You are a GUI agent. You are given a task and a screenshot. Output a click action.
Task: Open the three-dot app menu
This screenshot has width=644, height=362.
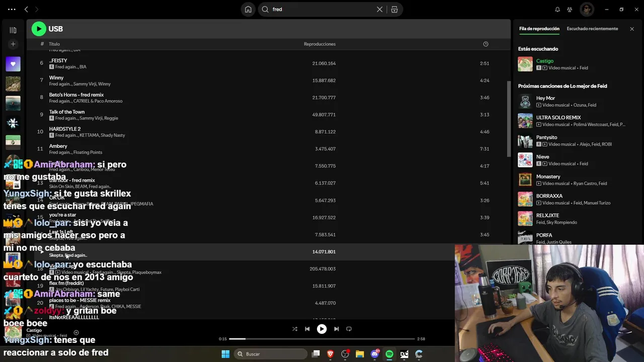(x=12, y=9)
